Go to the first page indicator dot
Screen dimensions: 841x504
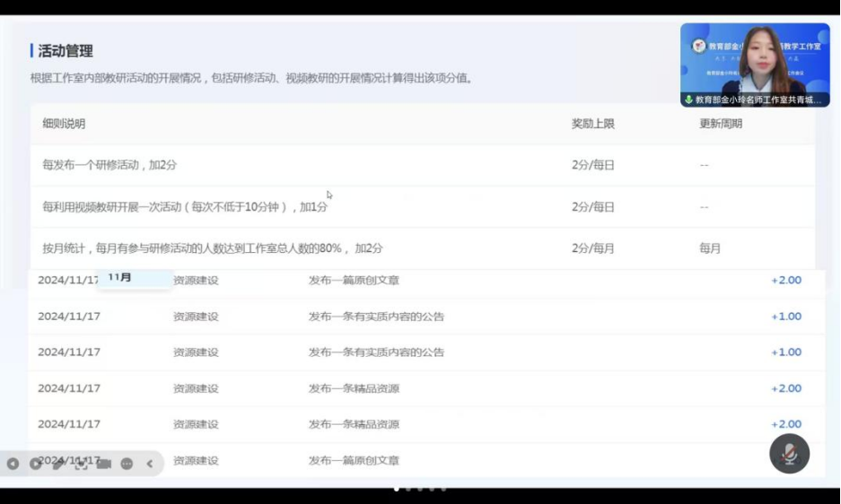click(x=397, y=489)
